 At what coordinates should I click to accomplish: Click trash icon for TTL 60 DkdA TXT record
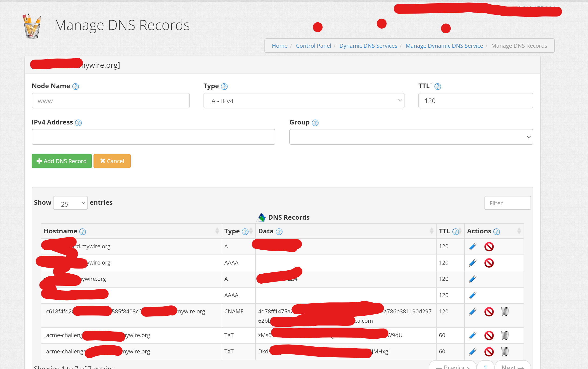click(505, 351)
